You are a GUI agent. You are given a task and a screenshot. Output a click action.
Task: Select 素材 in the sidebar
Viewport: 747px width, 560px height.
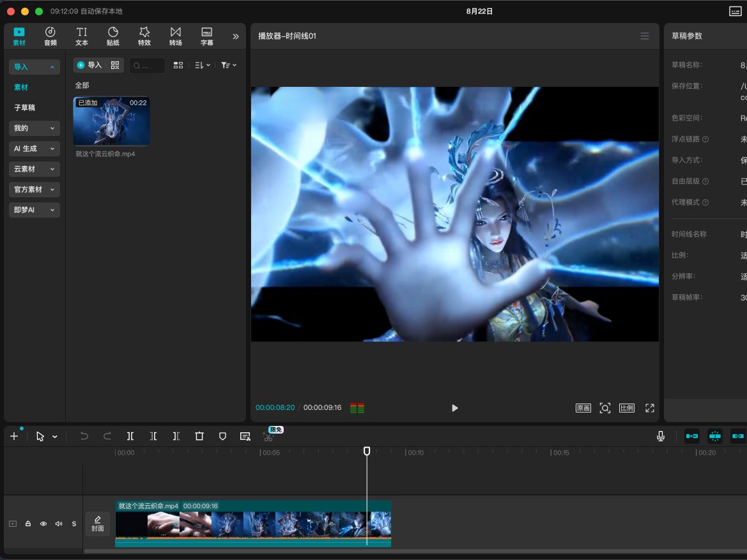pyautogui.click(x=21, y=87)
